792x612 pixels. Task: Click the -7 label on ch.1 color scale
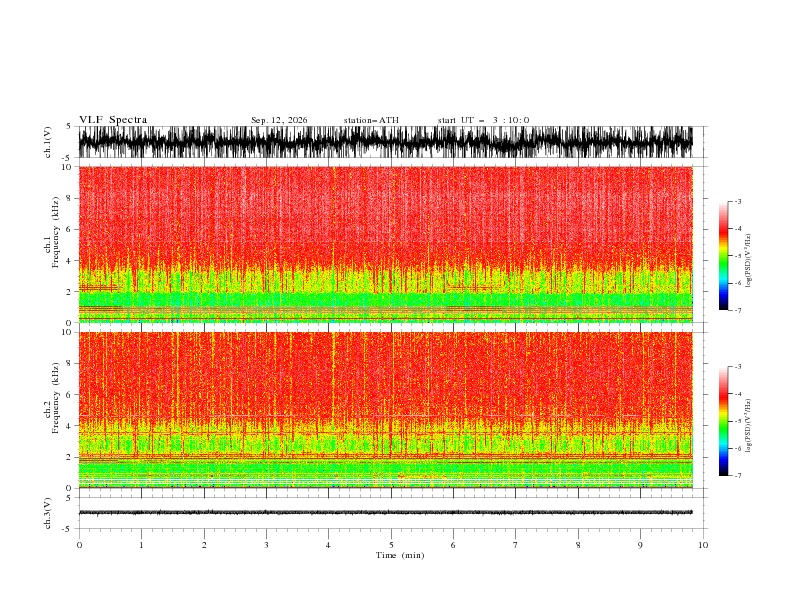[x=738, y=310]
